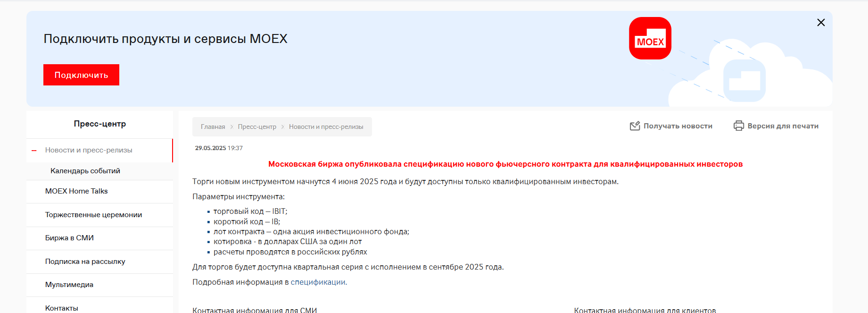Click the printer icon for print version
This screenshot has height=313, width=868.
click(x=739, y=126)
